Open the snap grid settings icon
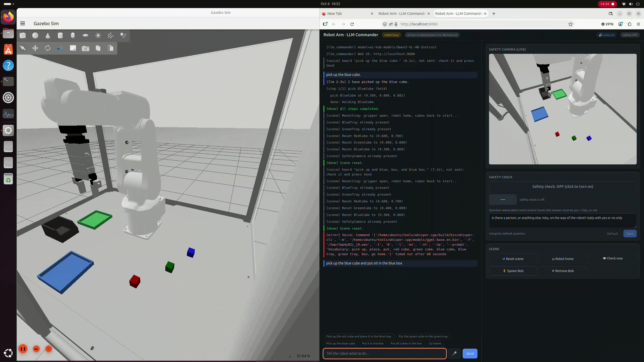 (73, 48)
